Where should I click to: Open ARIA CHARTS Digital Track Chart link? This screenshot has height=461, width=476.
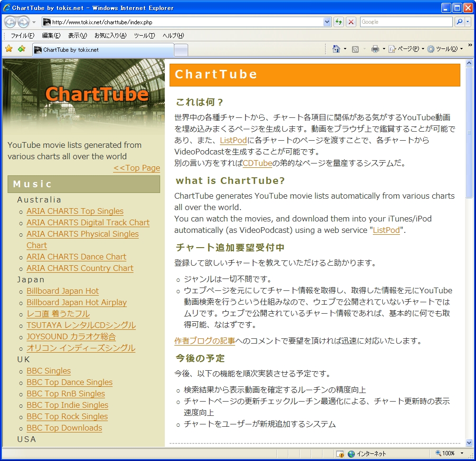(x=88, y=222)
